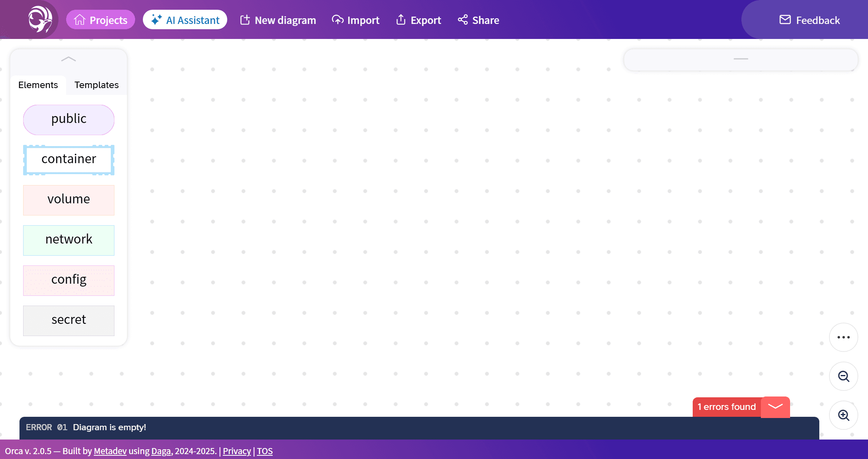Viewport: 868px width, 459px height.
Task: Click the Orca logo icon
Action: tap(40, 19)
